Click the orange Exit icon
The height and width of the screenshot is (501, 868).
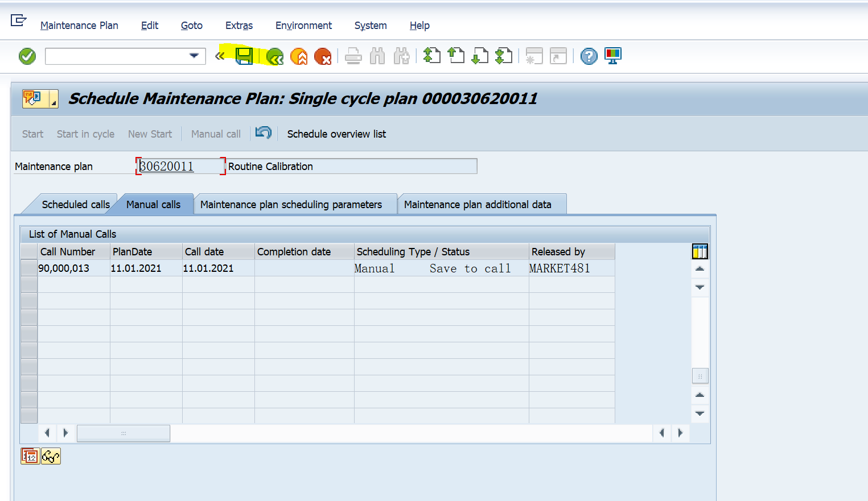click(x=299, y=56)
